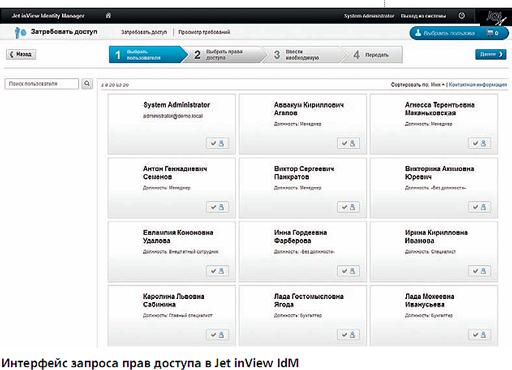Viewport: 512px width, 370px height.
Task: Click the search magnifier button
Action: point(87,84)
